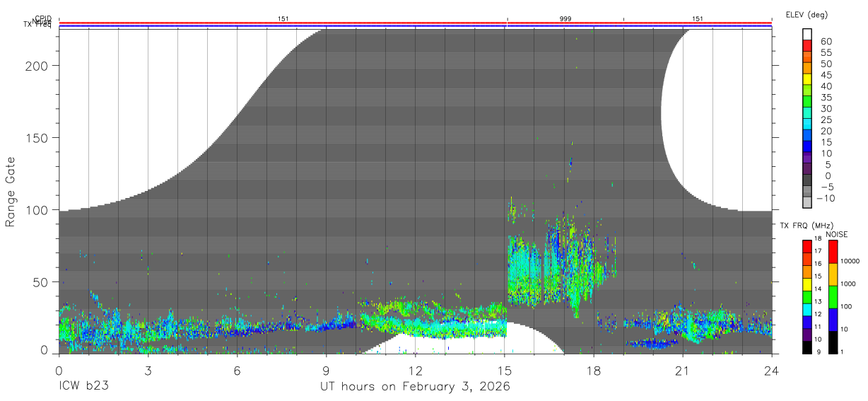Click the 18 tick on the UT hours axis
Viewport: 868px width, 401px height.
pos(594,370)
